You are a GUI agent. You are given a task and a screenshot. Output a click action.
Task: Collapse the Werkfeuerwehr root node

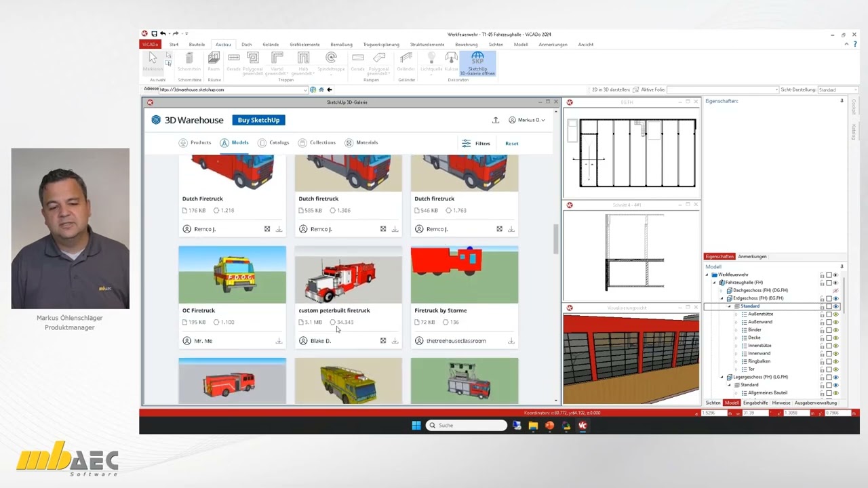point(707,275)
